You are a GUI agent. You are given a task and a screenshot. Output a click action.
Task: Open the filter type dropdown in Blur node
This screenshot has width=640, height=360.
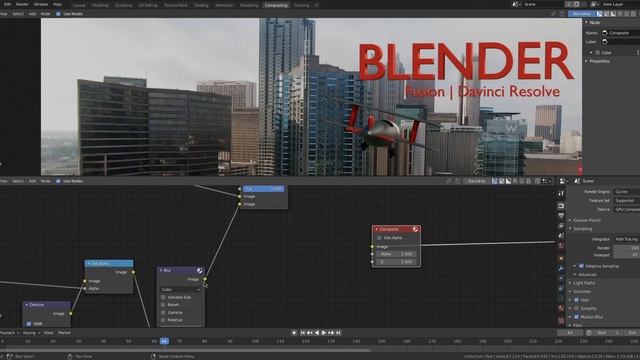click(181, 289)
